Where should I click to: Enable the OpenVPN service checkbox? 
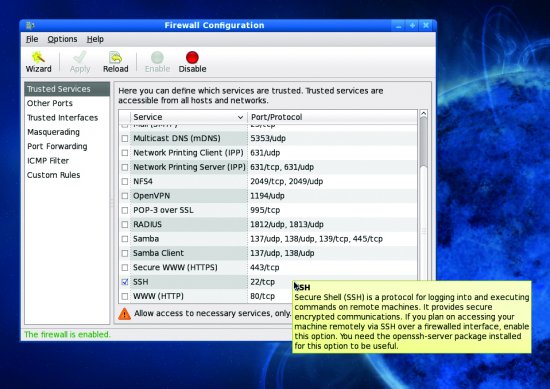click(x=125, y=196)
